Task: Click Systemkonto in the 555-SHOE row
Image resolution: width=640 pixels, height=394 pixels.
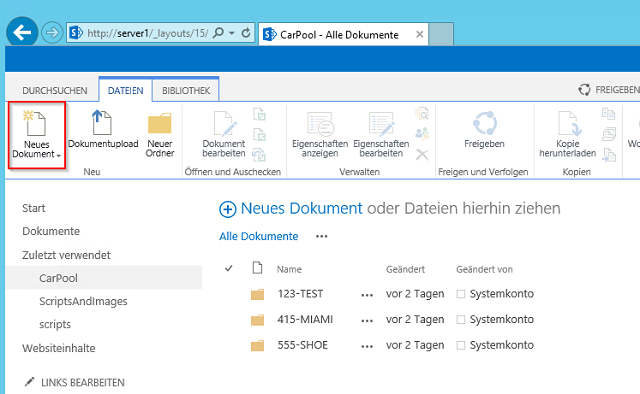Action: [x=502, y=345]
